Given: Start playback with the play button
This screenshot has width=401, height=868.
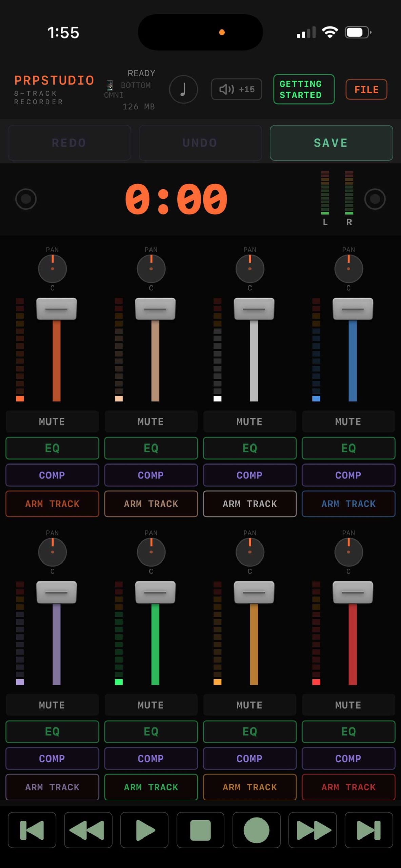Looking at the screenshot, I should click(144, 830).
